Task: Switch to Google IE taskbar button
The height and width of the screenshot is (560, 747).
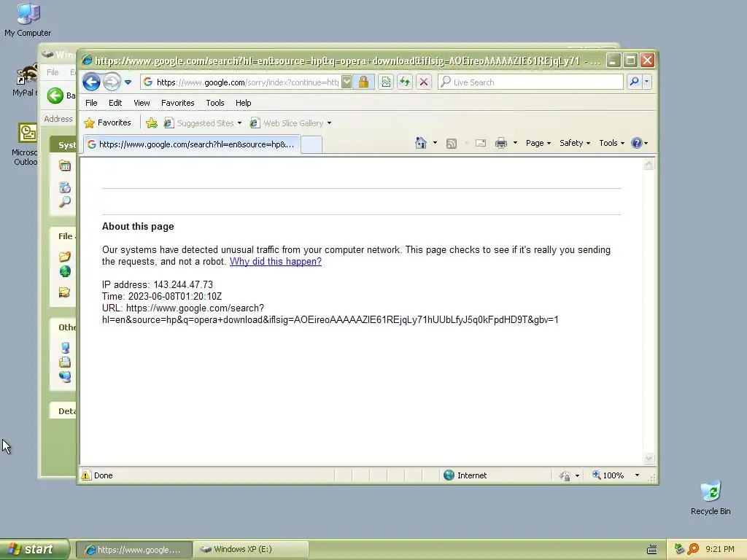Action: click(x=134, y=550)
